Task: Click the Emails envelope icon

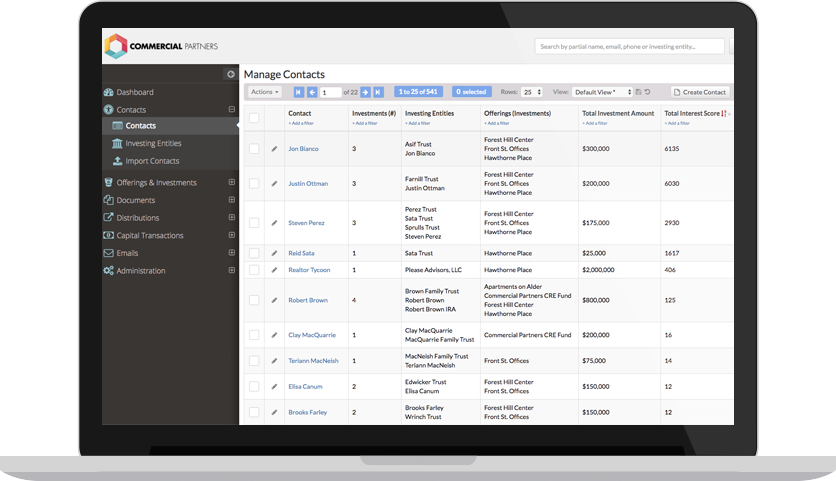Action: point(109,253)
